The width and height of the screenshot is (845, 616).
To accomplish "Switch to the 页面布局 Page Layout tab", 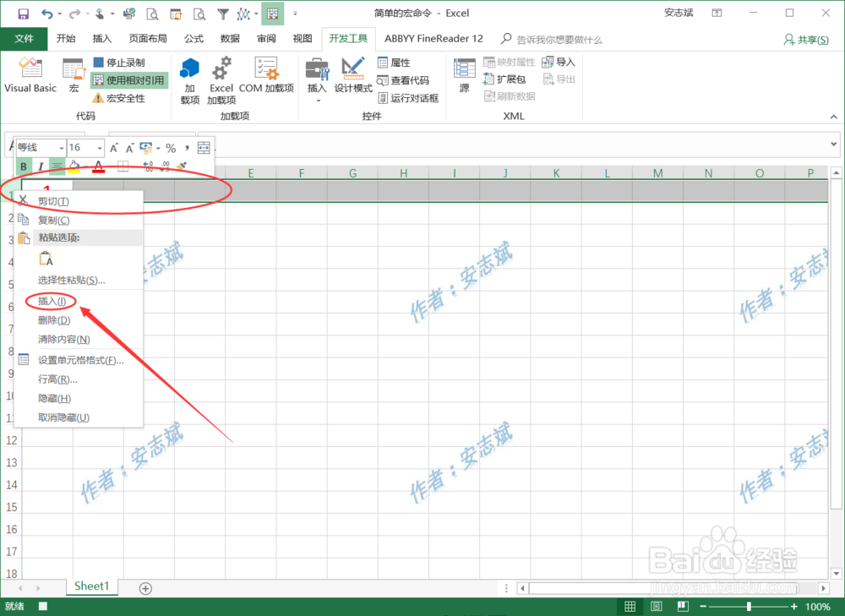I will (x=148, y=38).
